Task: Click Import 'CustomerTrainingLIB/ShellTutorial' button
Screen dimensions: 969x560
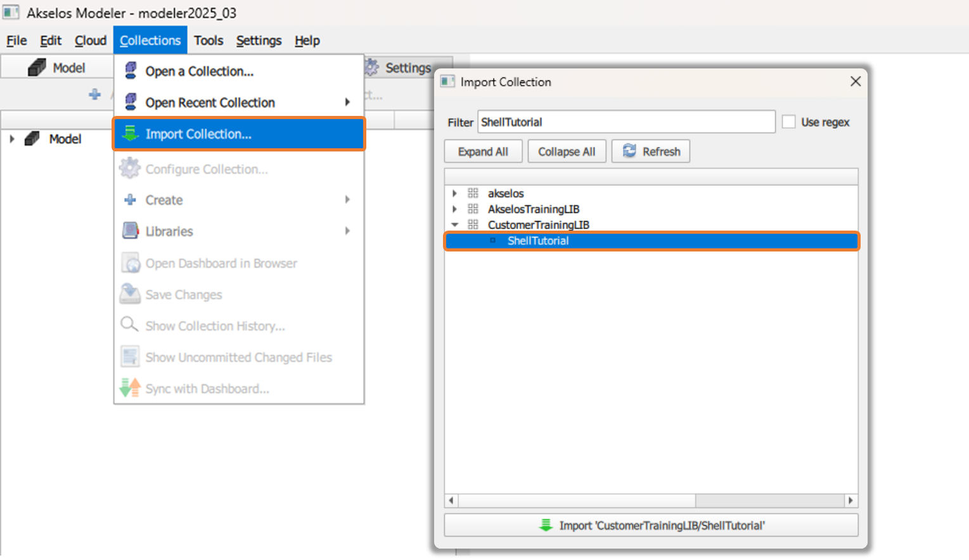Action: pos(651,525)
